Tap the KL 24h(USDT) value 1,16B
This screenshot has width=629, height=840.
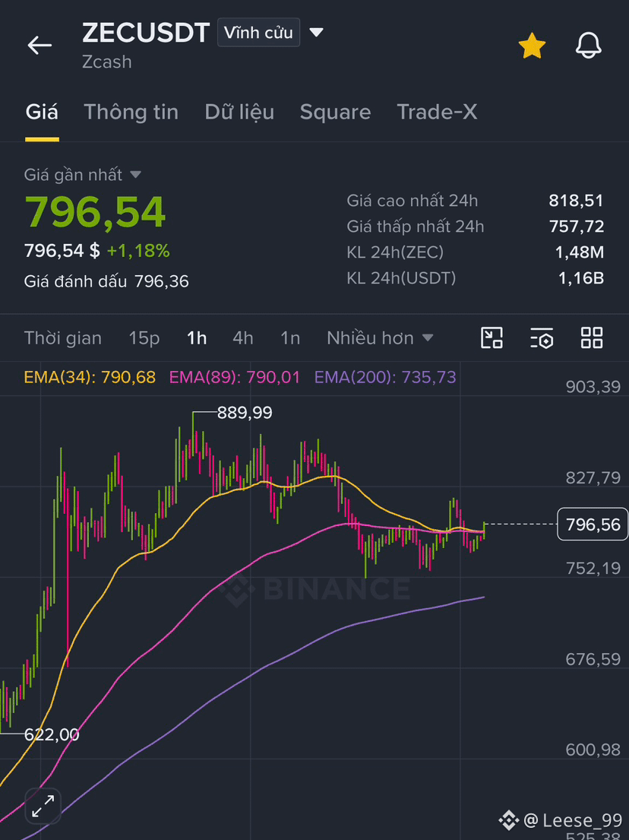point(580,278)
